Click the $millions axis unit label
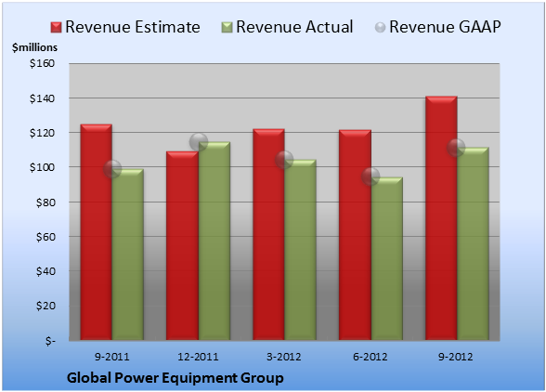This screenshot has height=392, width=546. (x=35, y=47)
